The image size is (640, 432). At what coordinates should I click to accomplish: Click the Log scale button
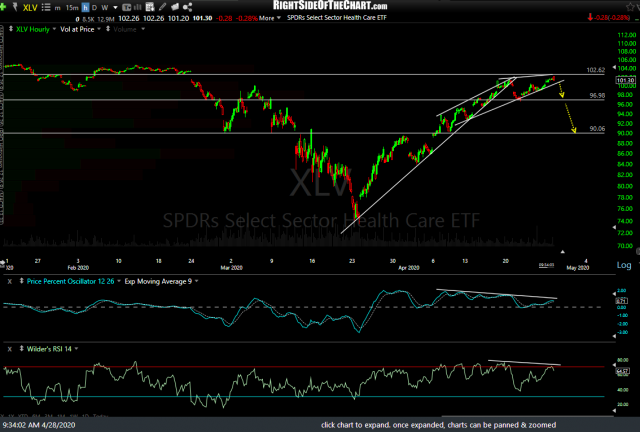tap(624, 266)
